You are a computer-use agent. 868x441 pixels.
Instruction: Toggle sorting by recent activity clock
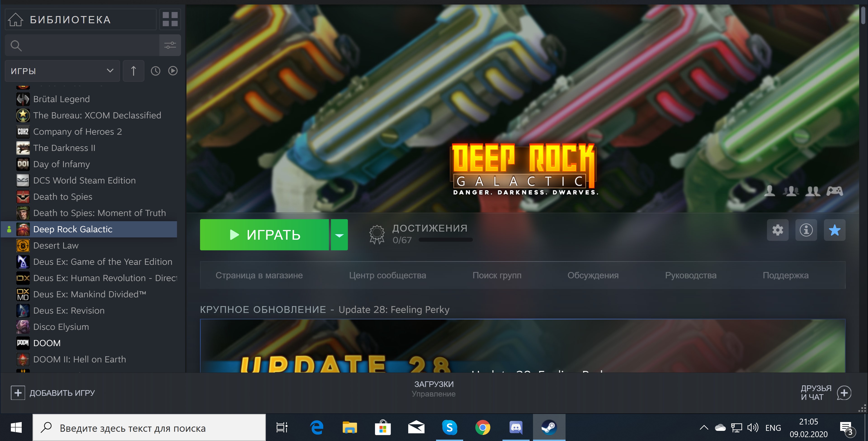click(155, 71)
